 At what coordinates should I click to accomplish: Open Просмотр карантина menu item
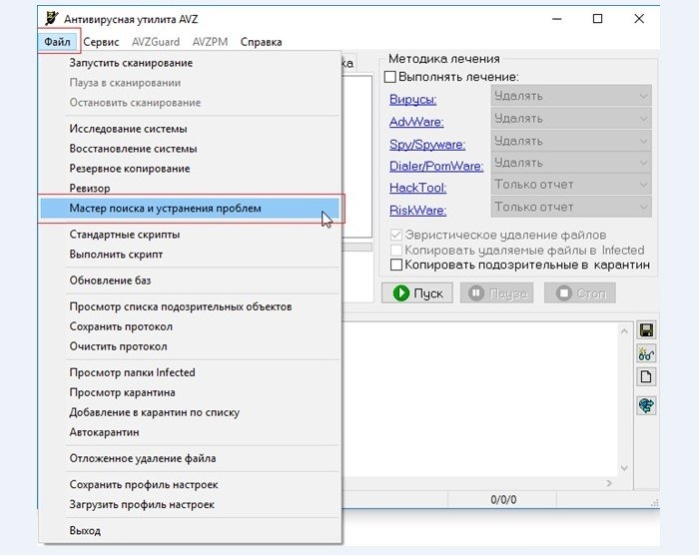(x=190, y=392)
